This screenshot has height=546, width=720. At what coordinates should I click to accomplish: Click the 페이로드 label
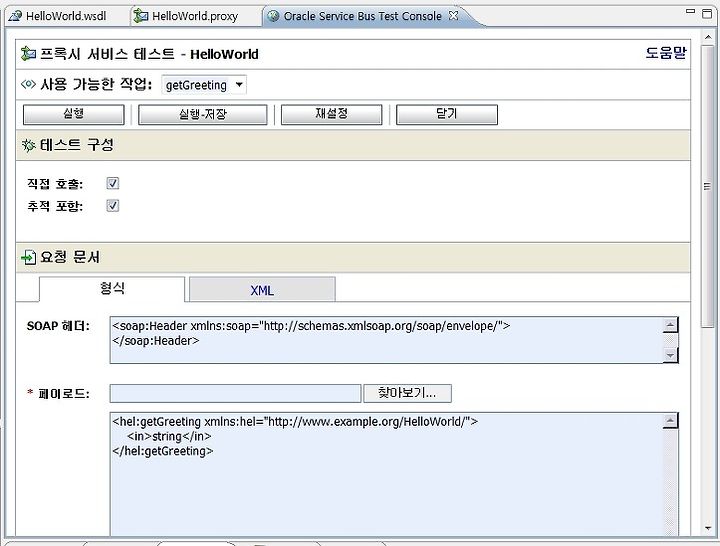(x=64, y=394)
